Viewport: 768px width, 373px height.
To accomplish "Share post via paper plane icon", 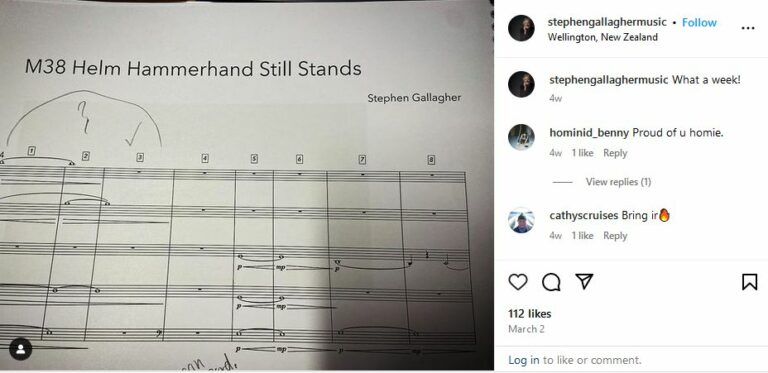I will coord(584,281).
